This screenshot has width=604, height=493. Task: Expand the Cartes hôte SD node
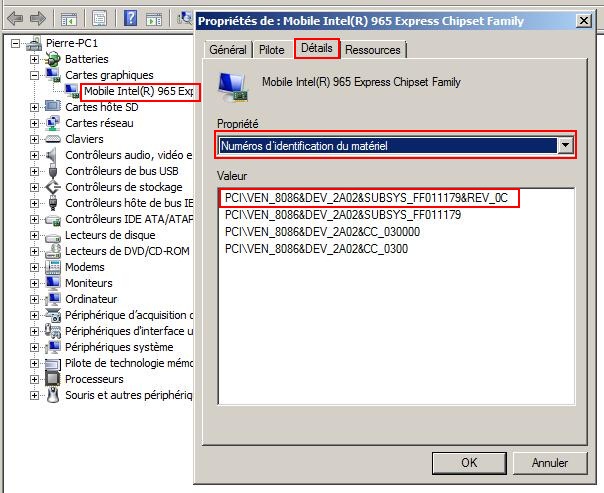coord(34,107)
